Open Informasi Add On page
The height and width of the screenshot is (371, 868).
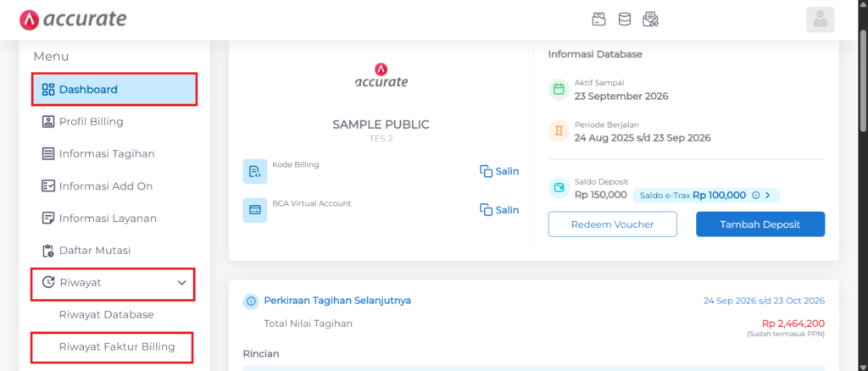tap(105, 185)
